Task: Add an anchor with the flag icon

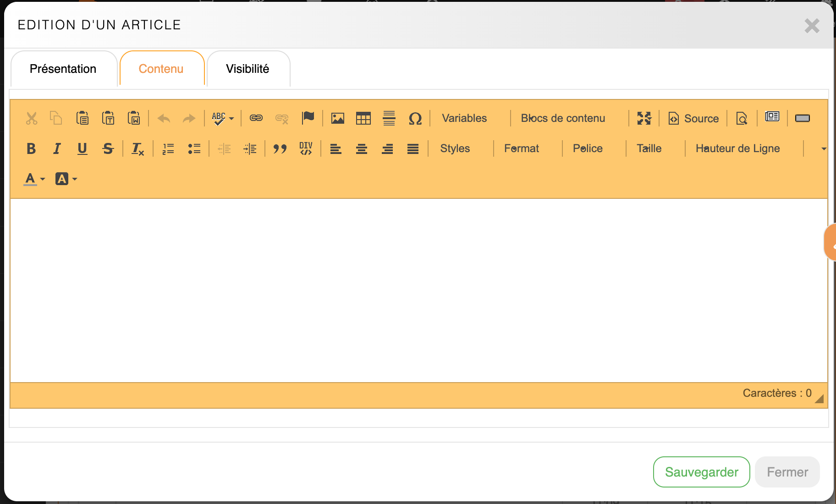Action: point(308,118)
